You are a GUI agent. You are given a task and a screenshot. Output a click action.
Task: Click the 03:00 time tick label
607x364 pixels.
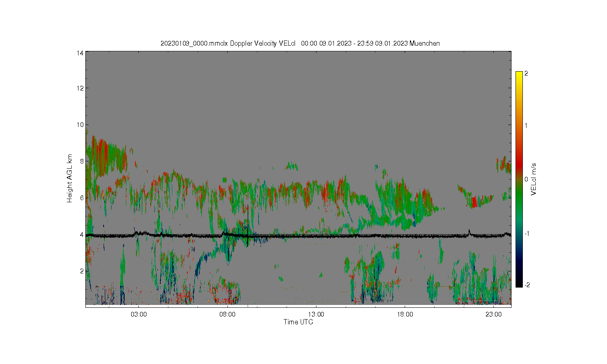click(139, 314)
